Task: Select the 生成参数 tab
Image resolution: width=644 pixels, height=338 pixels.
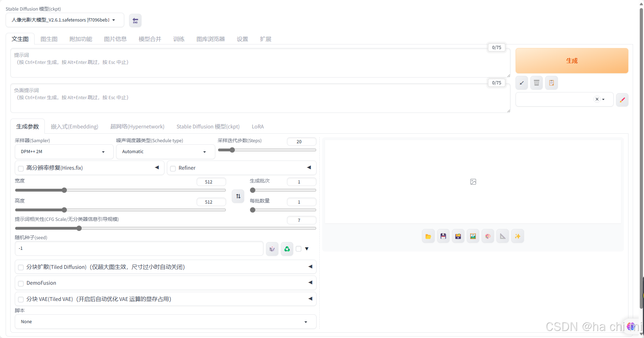Action: point(28,127)
